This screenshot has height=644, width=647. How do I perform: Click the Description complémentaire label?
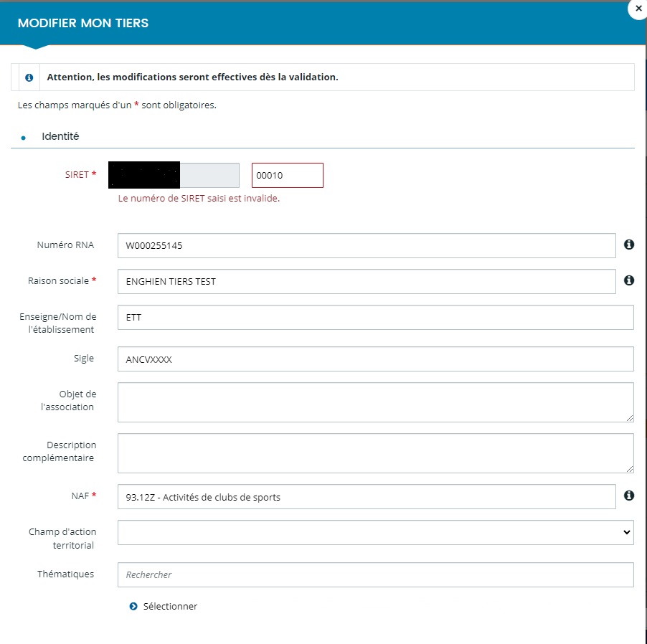(x=60, y=451)
